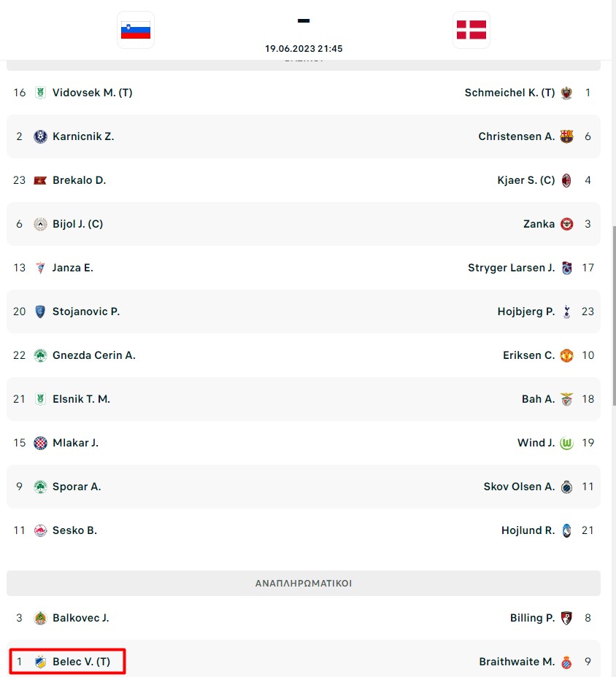Viewport: 616px width, 677px height.
Task: Click the Slovenia flag icon
Action: pos(136,30)
